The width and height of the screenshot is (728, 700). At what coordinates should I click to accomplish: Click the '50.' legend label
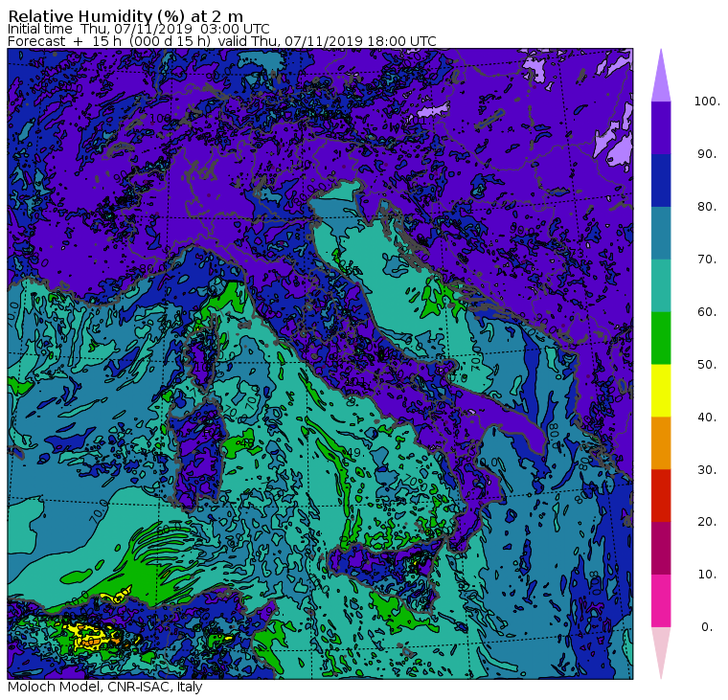click(x=707, y=365)
